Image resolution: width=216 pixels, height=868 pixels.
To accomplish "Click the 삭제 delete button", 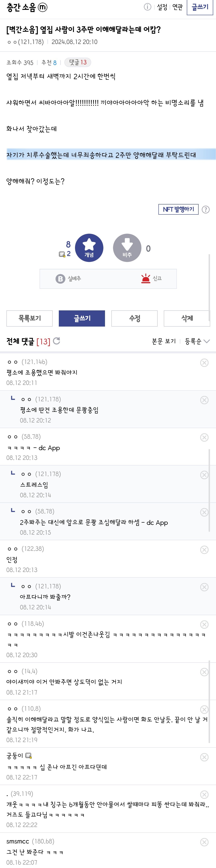I will 187,318.
